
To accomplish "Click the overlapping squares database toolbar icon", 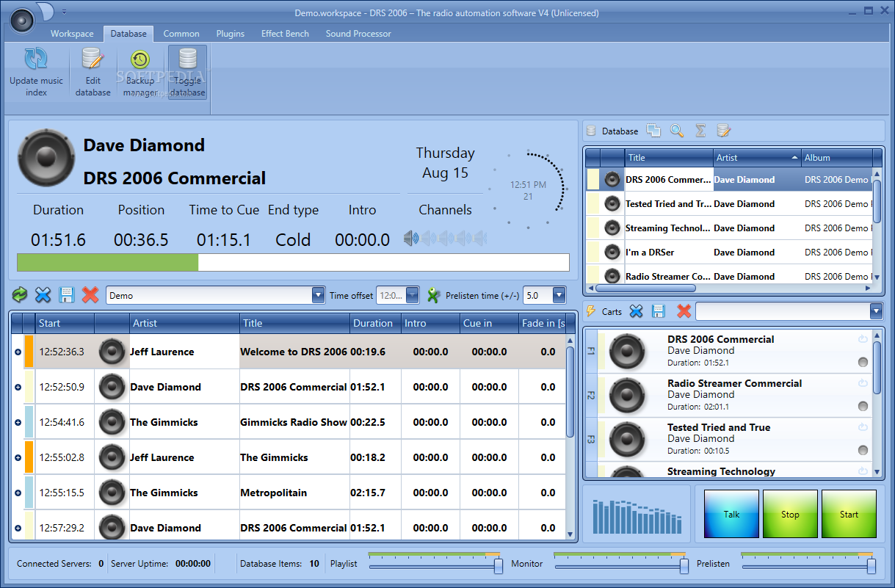I will 653,131.
